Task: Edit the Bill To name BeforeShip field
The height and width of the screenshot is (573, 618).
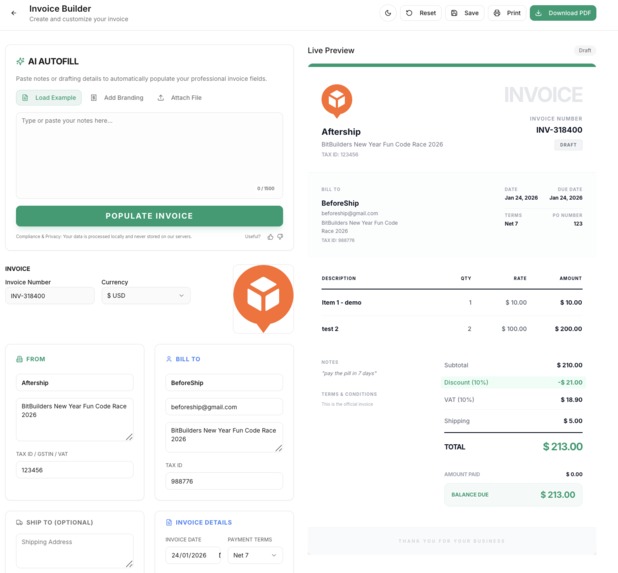Action: pyautogui.click(x=224, y=383)
